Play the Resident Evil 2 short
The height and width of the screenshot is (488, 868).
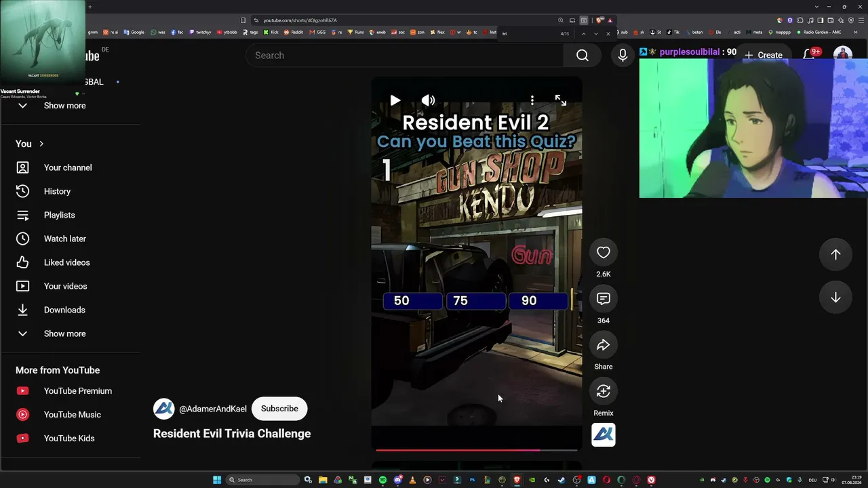[395, 100]
